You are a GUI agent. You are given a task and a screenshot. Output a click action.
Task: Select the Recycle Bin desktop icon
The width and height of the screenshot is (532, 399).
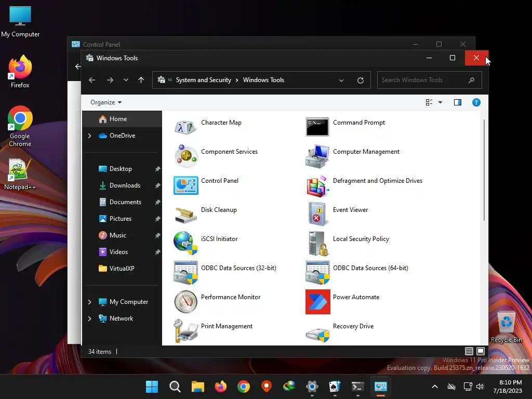[x=506, y=327]
